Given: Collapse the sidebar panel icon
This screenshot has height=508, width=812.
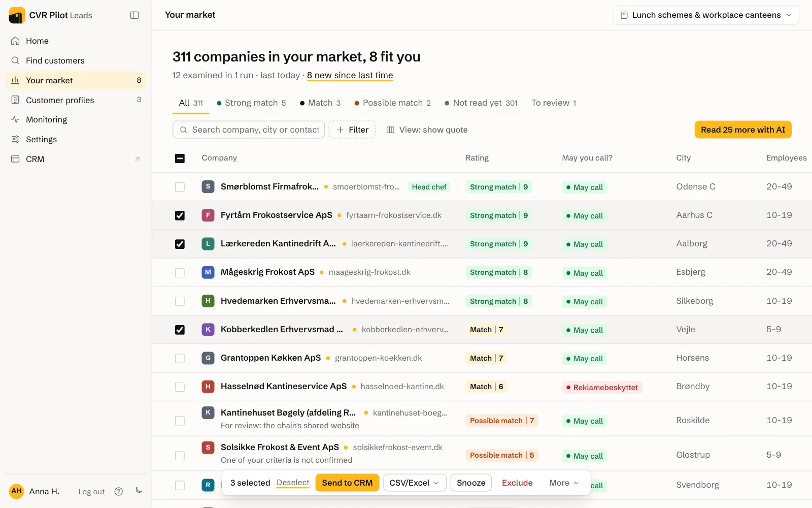Looking at the screenshot, I should tap(134, 15).
